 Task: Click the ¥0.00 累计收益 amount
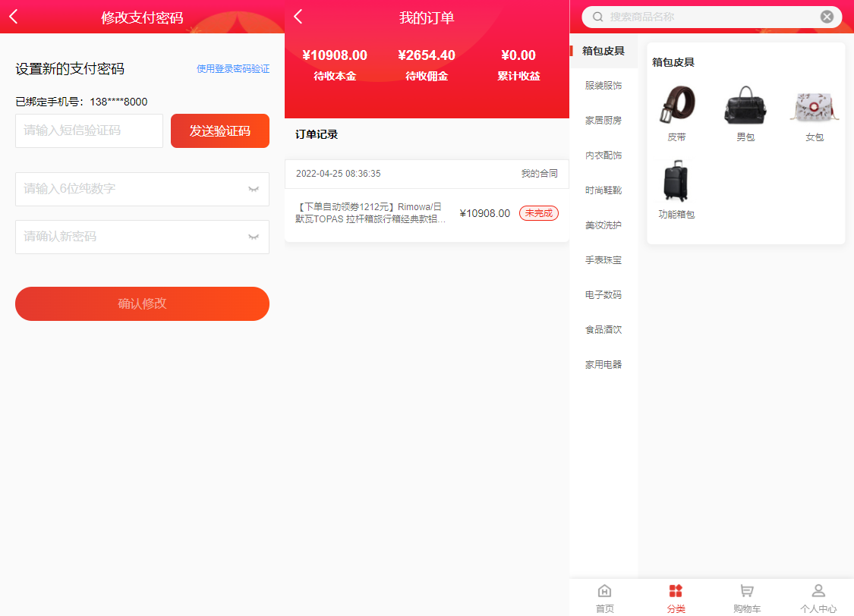[518, 55]
